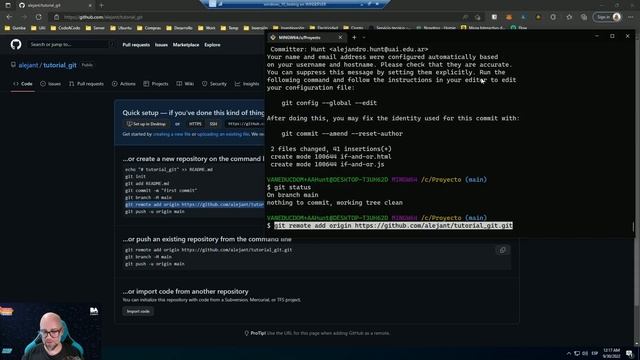Screen dimensions: 640x360
Task: Open the Gumba bookmarks folder
Action: click(x=15, y=28)
